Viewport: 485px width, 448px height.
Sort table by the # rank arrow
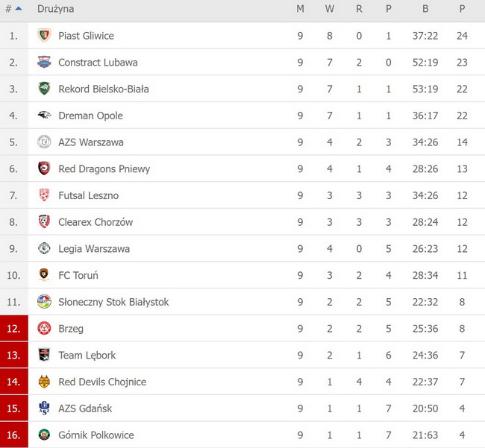coord(18,9)
